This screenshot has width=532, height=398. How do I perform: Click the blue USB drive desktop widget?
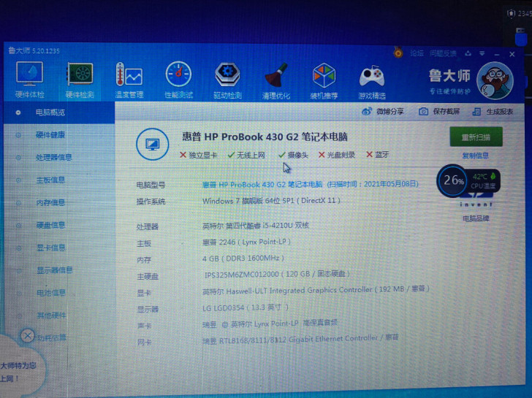click(x=521, y=37)
